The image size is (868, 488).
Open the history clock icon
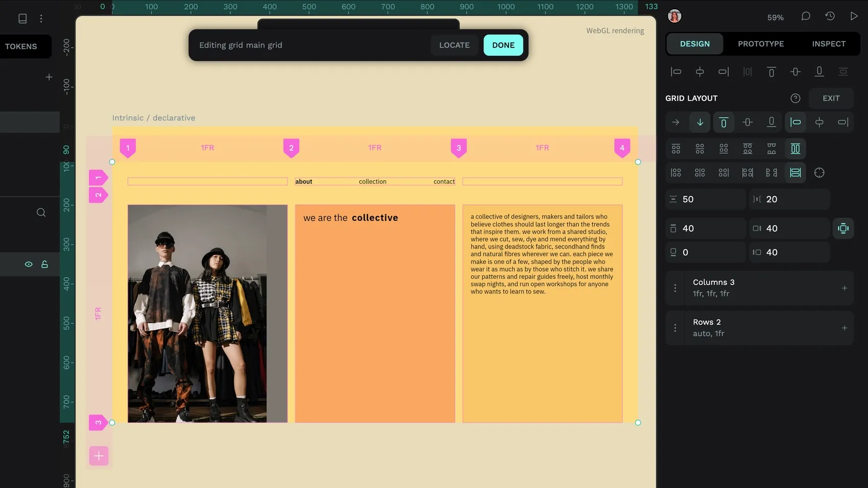(830, 16)
